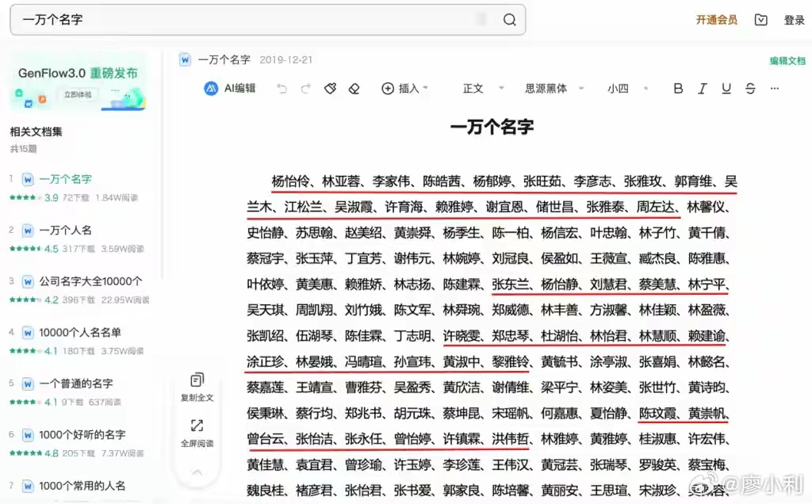812x504 pixels.
Task: Toggle bold formatting
Action: coord(678,89)
